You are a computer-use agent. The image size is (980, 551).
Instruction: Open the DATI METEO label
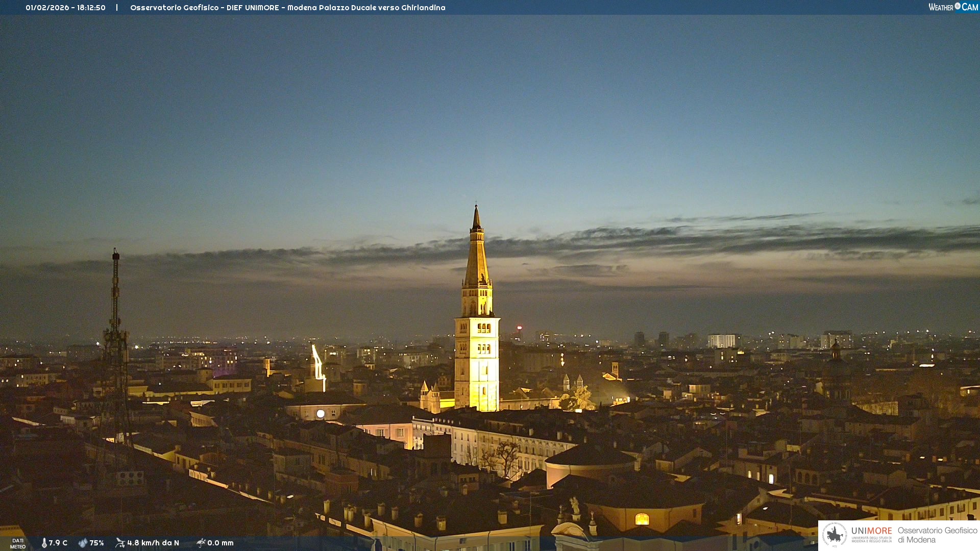(18, 543)
